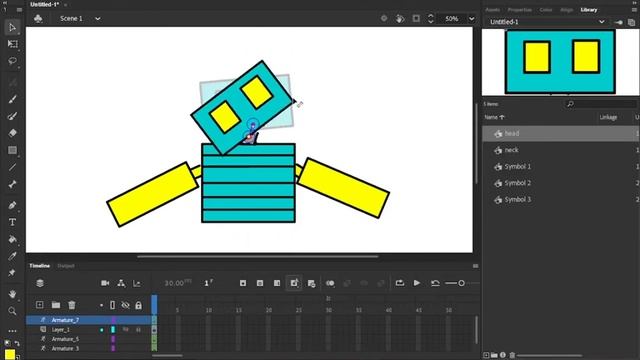Open the Edit Toolbar ellipsis
640x360 pixels.
(12, 331)
